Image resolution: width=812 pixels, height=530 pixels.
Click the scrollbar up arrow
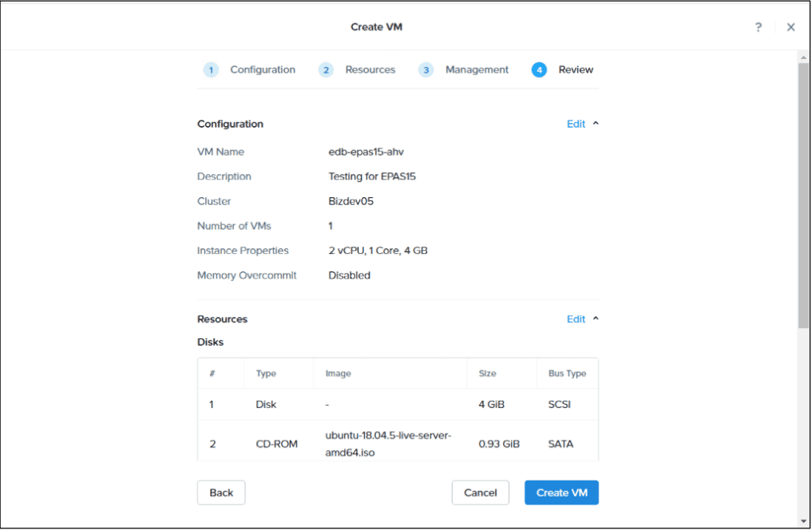803,57
